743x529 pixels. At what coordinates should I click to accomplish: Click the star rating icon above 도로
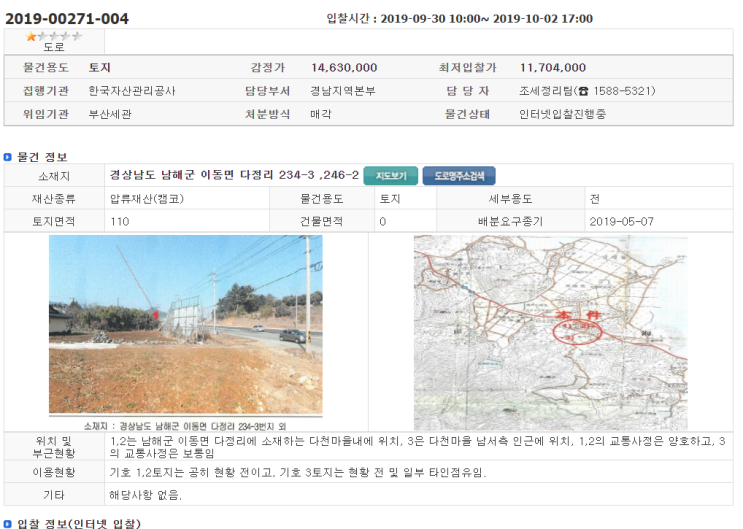54,36
